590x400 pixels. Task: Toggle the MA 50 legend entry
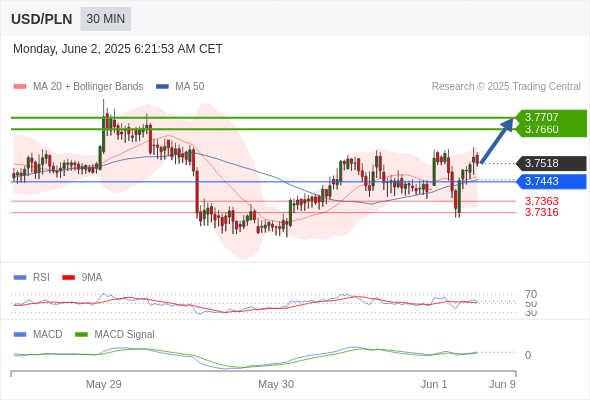180,87
